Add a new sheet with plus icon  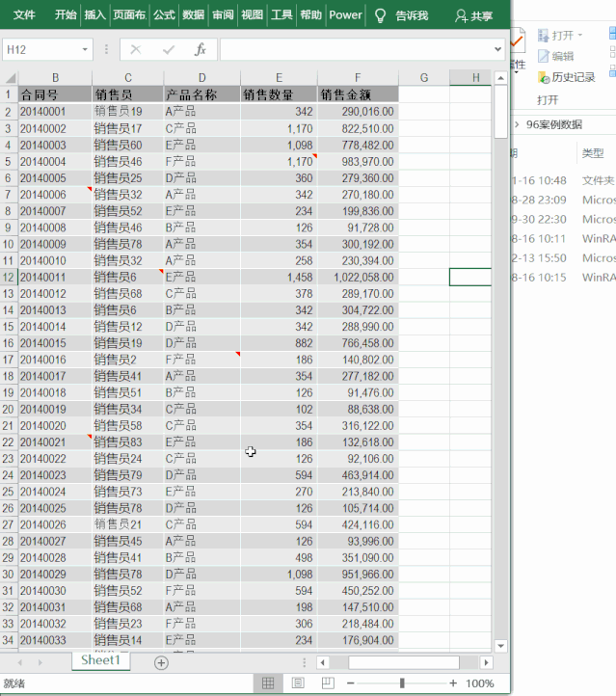coord(161,663)
